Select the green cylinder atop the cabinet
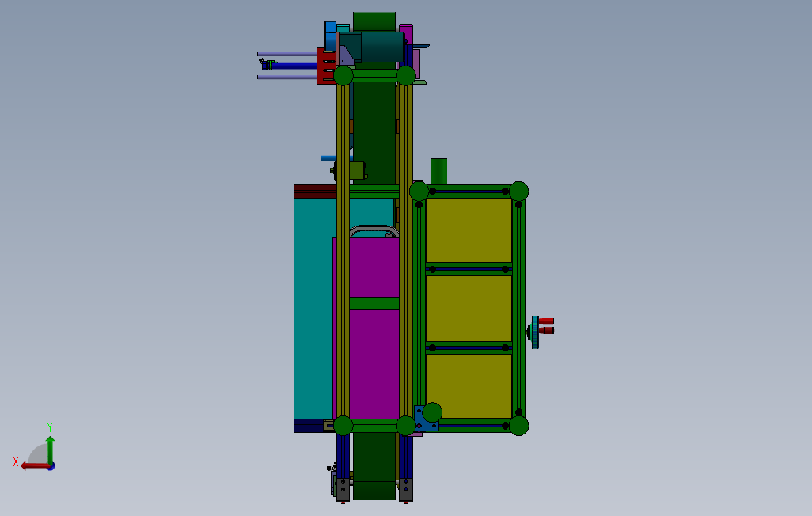Image resolution: width=812 pixels, height=516 pixels. [x=438, y=172]
